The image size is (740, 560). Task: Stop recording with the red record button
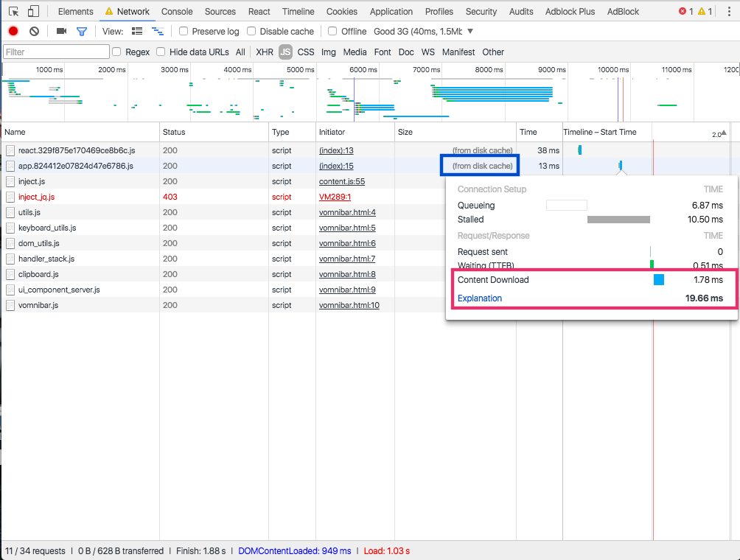(x=13, y=32)
